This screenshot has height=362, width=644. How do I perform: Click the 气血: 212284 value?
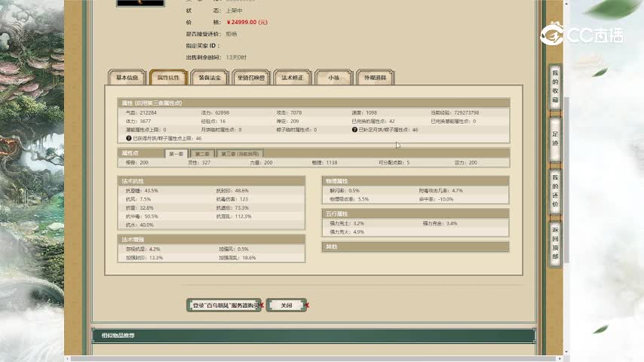click(x=141, y=112)
